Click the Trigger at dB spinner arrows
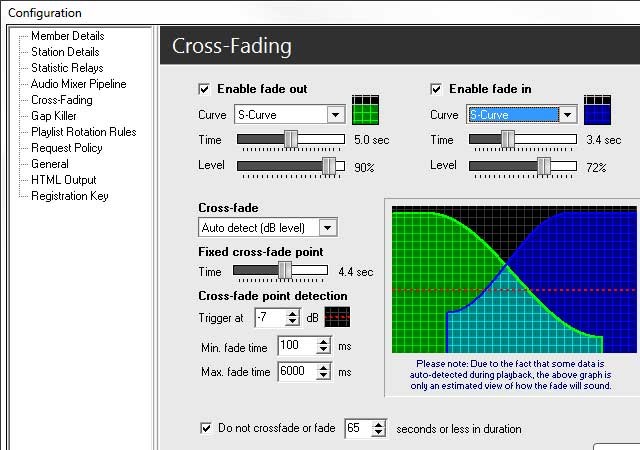The height and width of the screenshot is (450, 640). pos(292,318)
